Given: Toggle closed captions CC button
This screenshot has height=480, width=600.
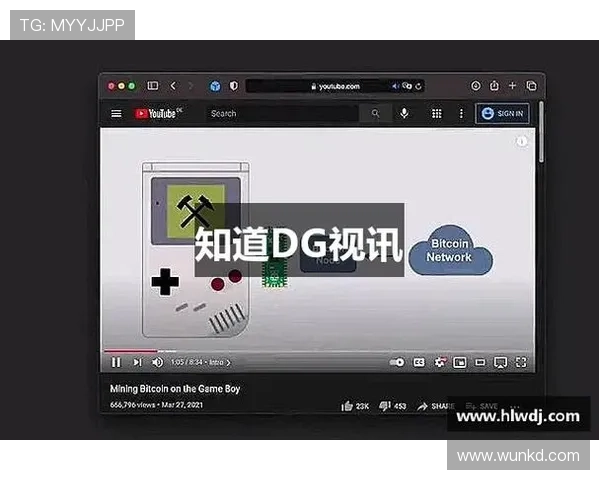Looking at the screenshot, I should [x=419, y=362].
